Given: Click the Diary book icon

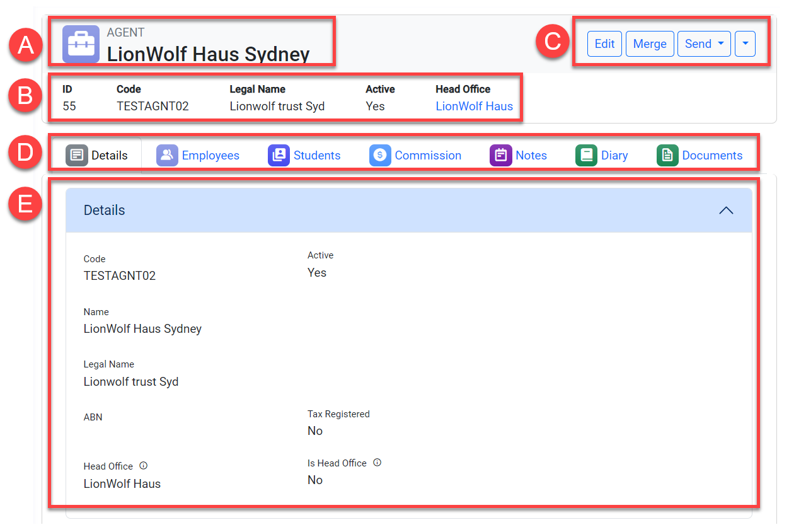Looking at the screenshot, I should [586, 155].
